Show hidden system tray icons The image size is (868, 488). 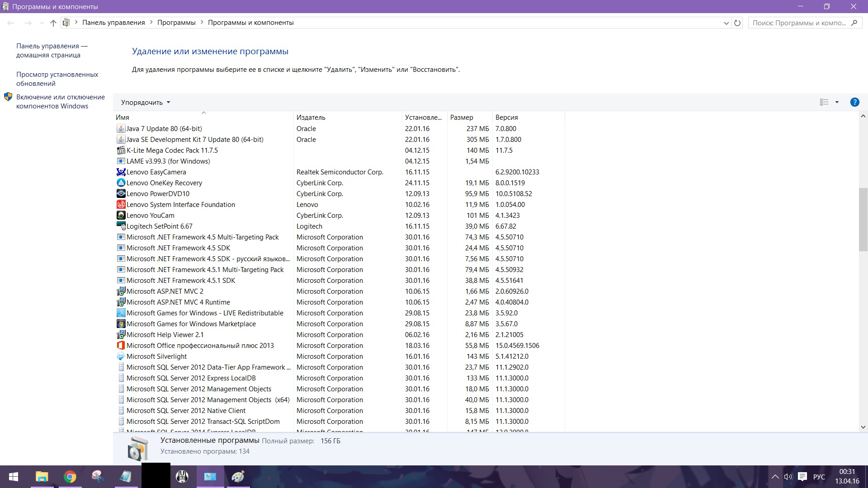775,477
